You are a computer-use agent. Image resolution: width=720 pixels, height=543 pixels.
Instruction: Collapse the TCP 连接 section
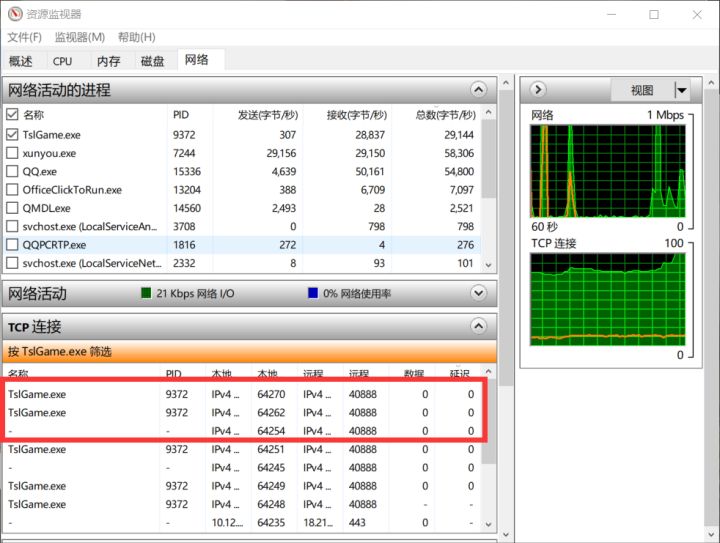(x=478, y=326)
